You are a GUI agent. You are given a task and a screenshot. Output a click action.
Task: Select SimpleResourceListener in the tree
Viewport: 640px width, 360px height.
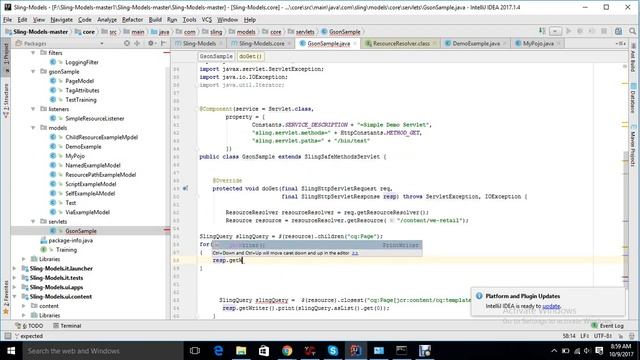pyautogui.click(x=95, y=118)
